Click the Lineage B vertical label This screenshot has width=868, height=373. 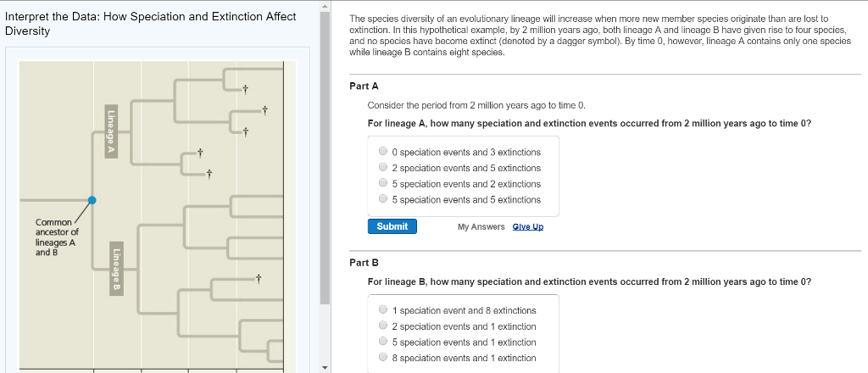[x=115, y=268]
